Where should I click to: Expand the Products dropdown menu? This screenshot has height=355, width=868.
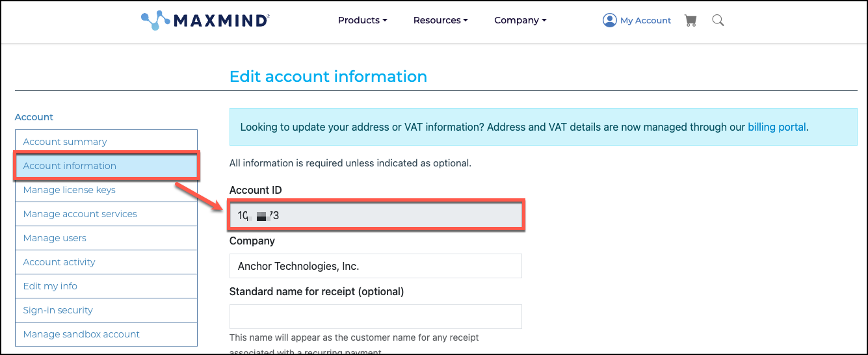click(x=362, y=20)
